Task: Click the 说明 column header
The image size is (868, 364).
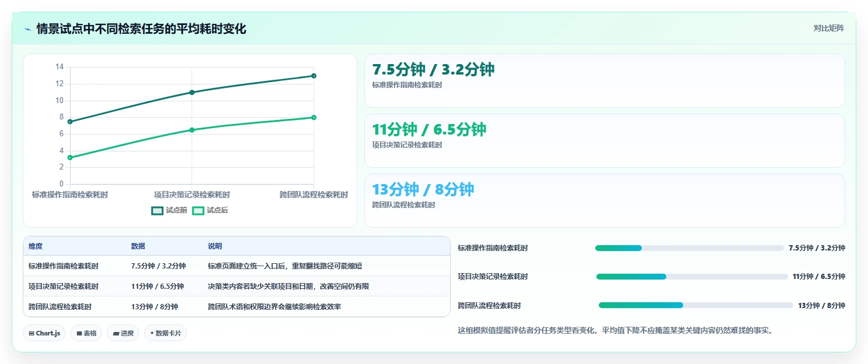Action: pyautogui.click(x=215, y=246)
